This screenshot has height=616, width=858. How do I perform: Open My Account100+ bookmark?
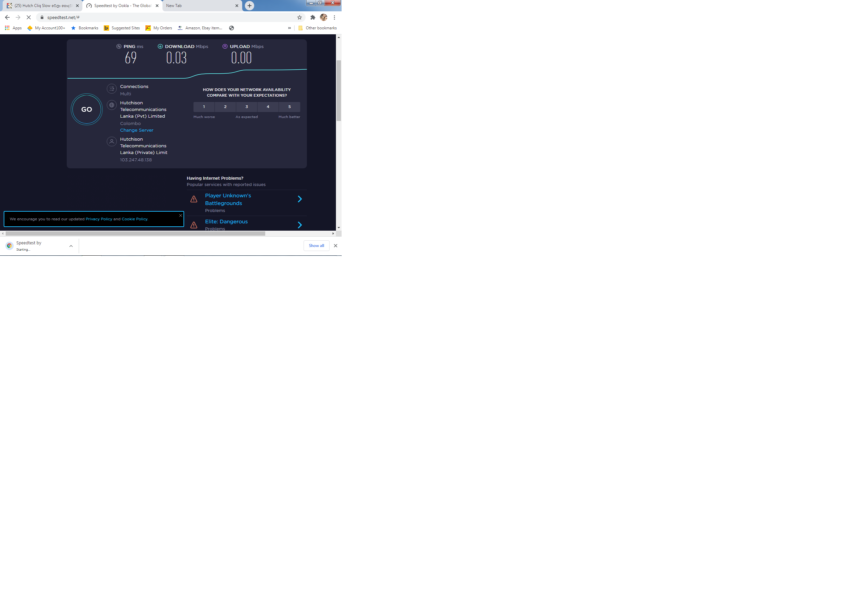(46, 28)
